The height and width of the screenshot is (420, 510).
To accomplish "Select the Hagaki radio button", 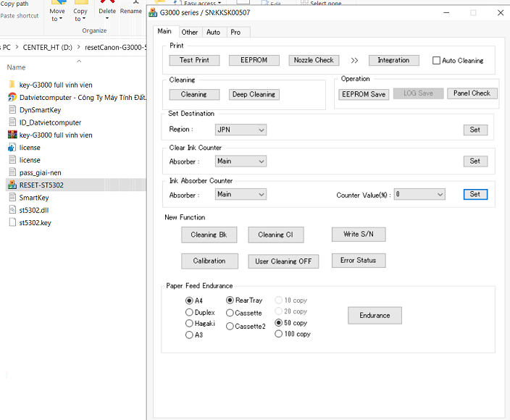I will pos(189,324).
